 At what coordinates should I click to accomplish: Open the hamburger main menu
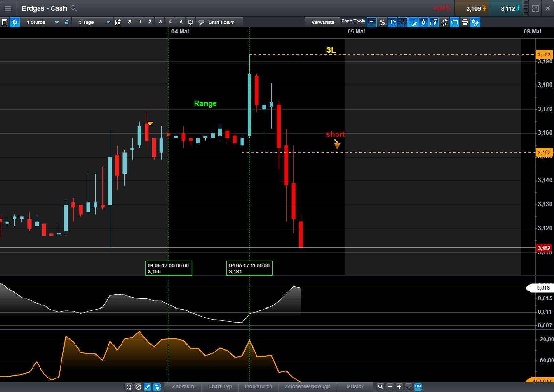(x=8, y=8)
